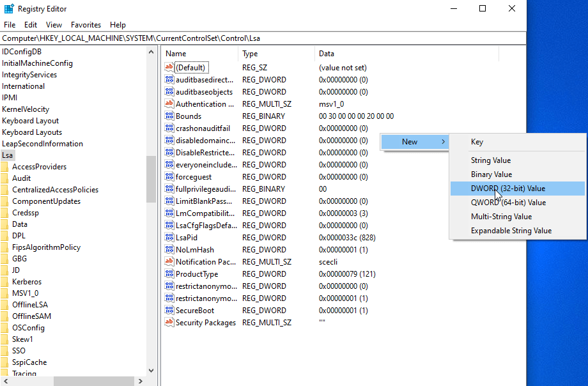588x386 pixels.
Task: Click the AccessProviders folder icon
Action: coord(4,167)
